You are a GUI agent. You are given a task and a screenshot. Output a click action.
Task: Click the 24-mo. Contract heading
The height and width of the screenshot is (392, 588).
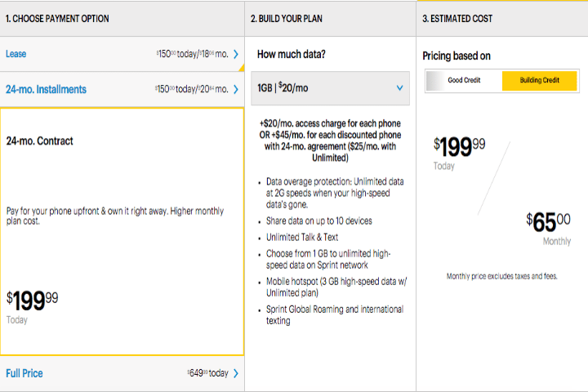coord(39,141)
